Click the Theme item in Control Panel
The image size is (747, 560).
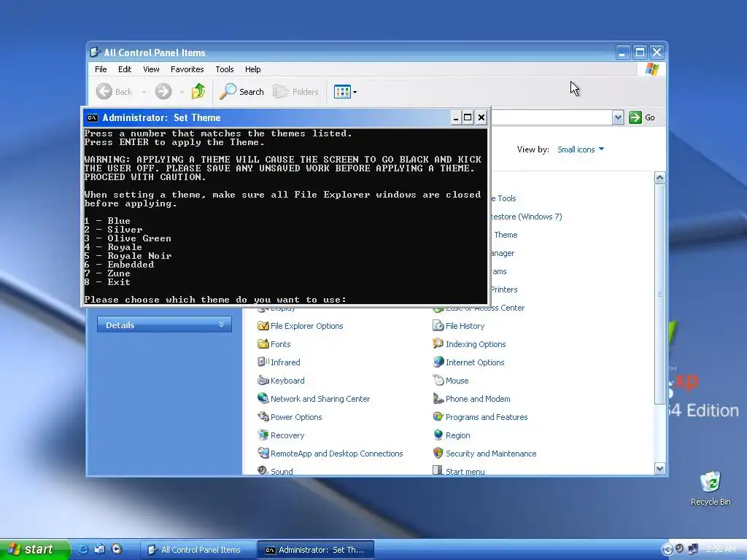pos(505,235)
